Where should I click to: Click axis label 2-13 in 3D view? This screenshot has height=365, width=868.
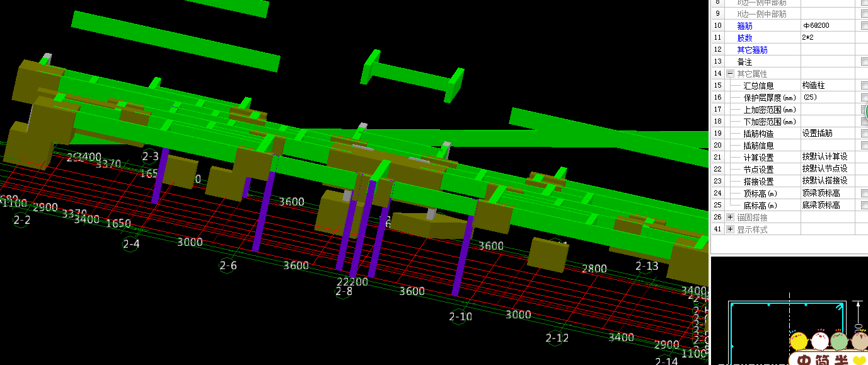[x=647, y=266]
